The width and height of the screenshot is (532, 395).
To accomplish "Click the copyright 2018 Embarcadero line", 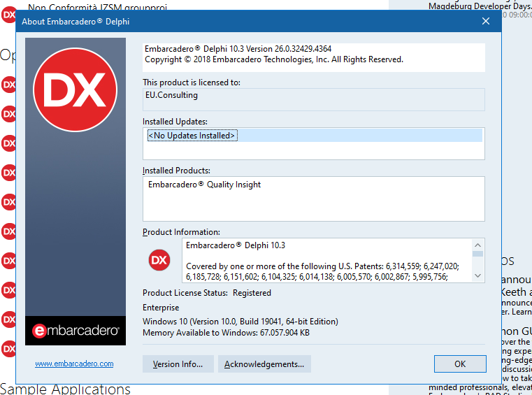I will [x=274, y=59].
